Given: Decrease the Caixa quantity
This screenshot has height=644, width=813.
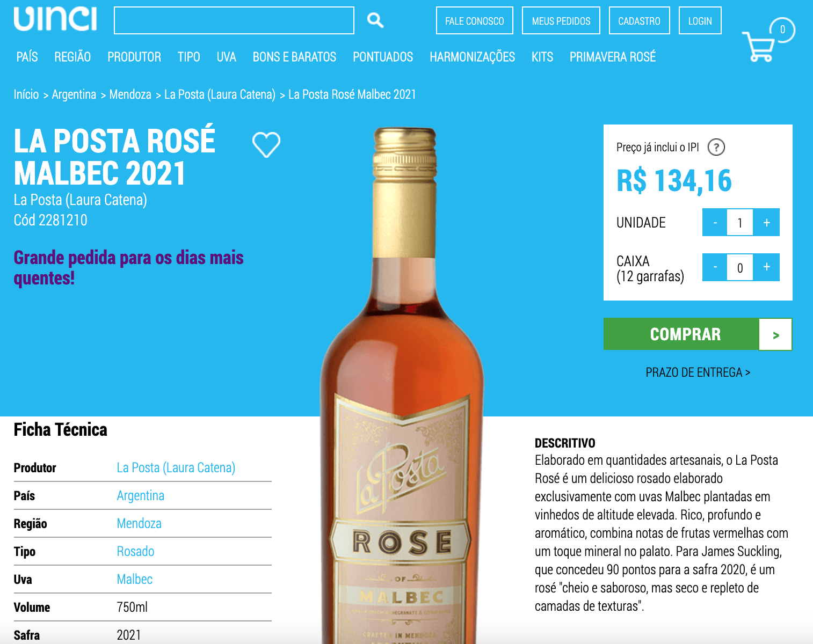Looking at the screenshot, I should tap(715, 267).
